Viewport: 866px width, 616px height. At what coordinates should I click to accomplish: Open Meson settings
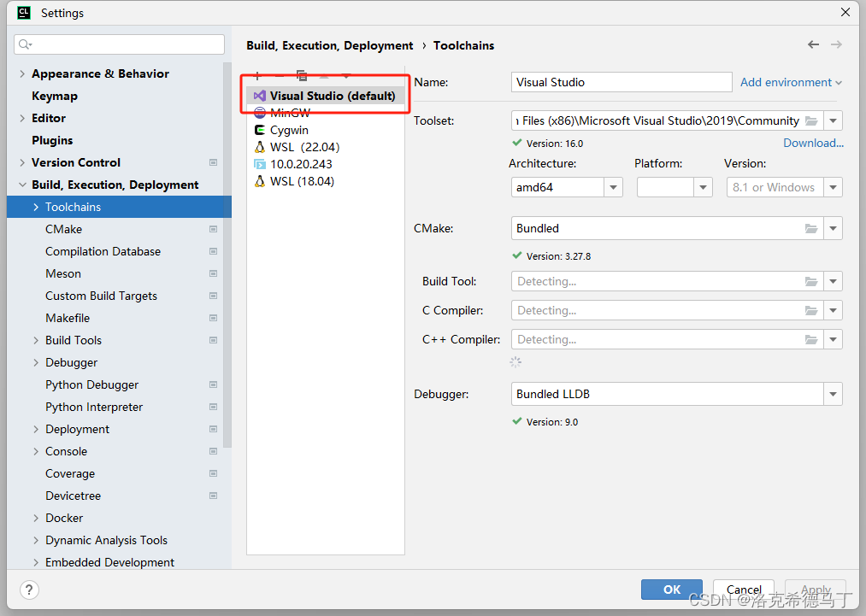[x=63, y=273]
